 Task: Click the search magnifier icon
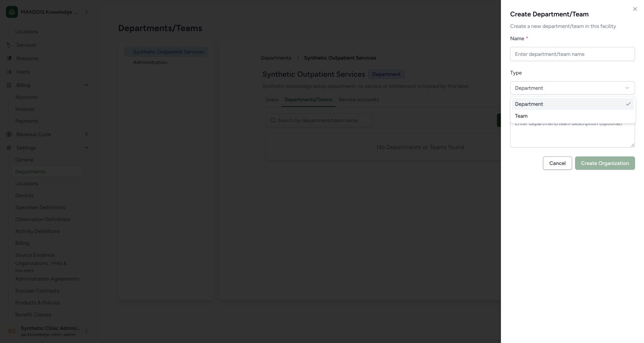click(273, 120)
